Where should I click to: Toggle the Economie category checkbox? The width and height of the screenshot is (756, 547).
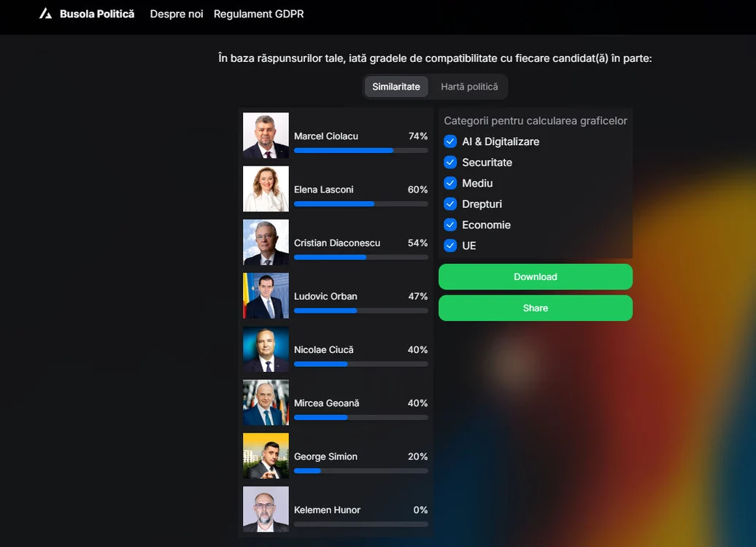[x=450, y=225]
